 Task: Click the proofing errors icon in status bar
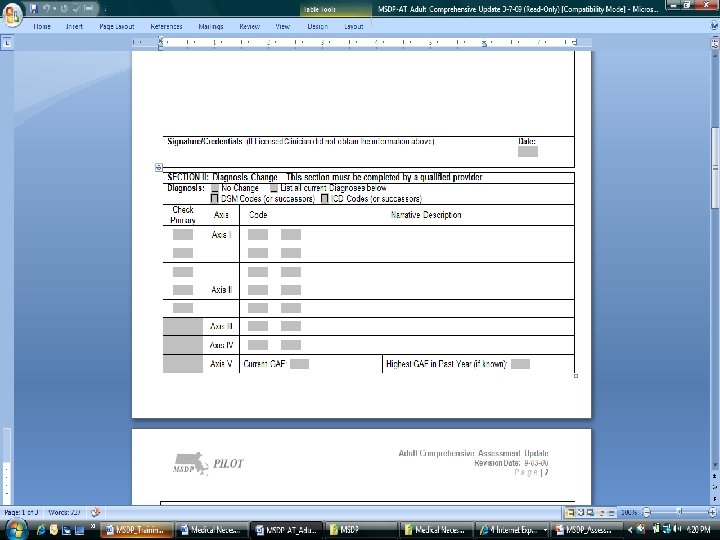(x=96, y=512)
